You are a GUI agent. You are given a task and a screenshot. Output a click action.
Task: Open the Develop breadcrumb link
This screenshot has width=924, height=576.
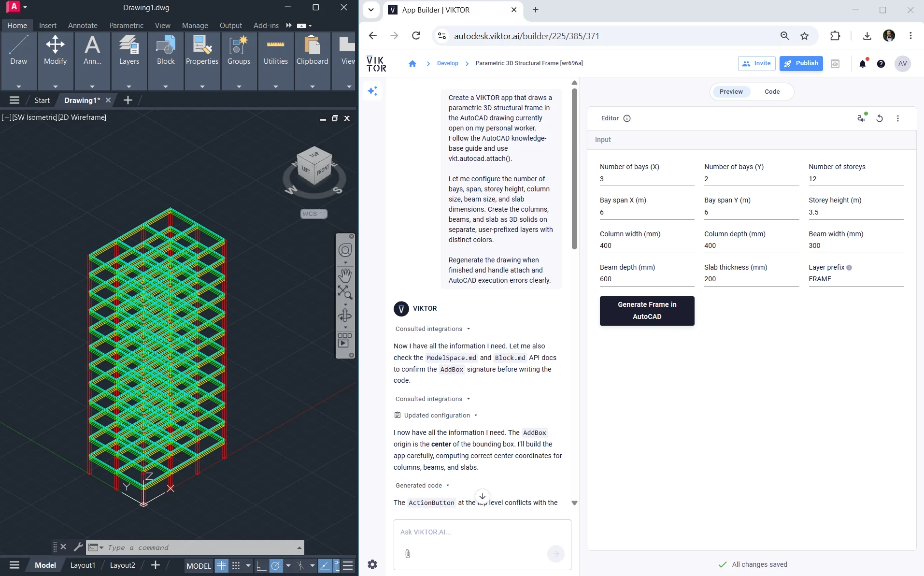click(x=447, y=63)
